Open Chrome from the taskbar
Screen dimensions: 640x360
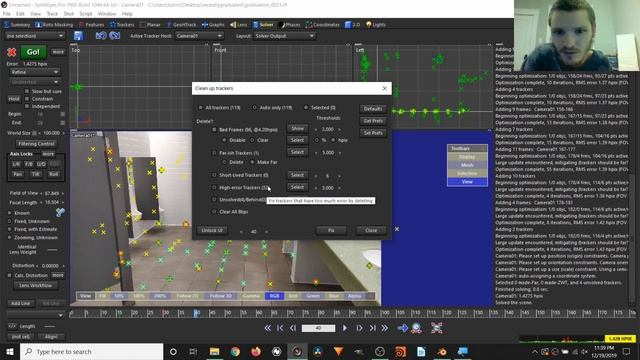click(235, 351)
